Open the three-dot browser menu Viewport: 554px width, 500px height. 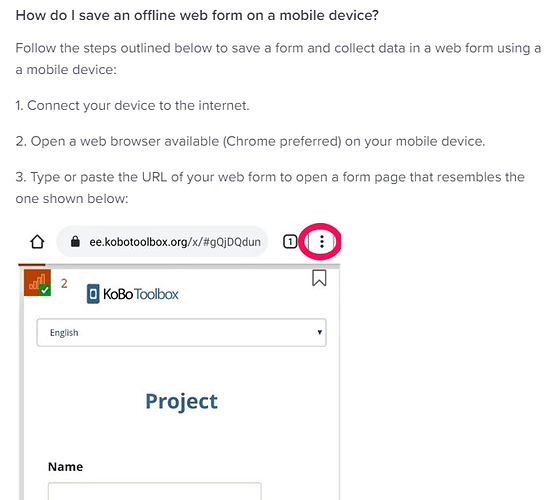point(322,242)
